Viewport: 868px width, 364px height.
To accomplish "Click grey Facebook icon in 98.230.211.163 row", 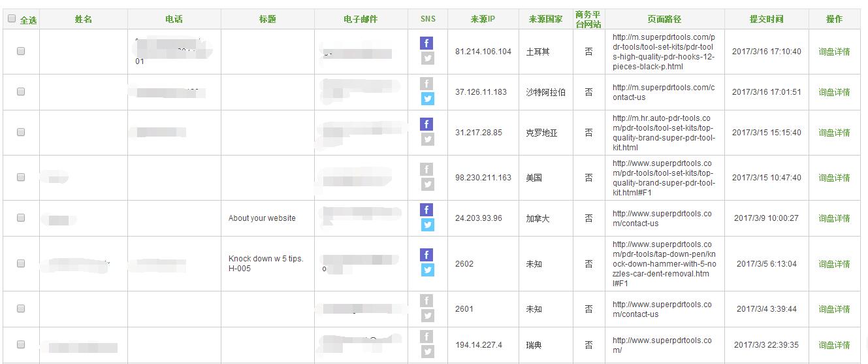I will 426,169.
